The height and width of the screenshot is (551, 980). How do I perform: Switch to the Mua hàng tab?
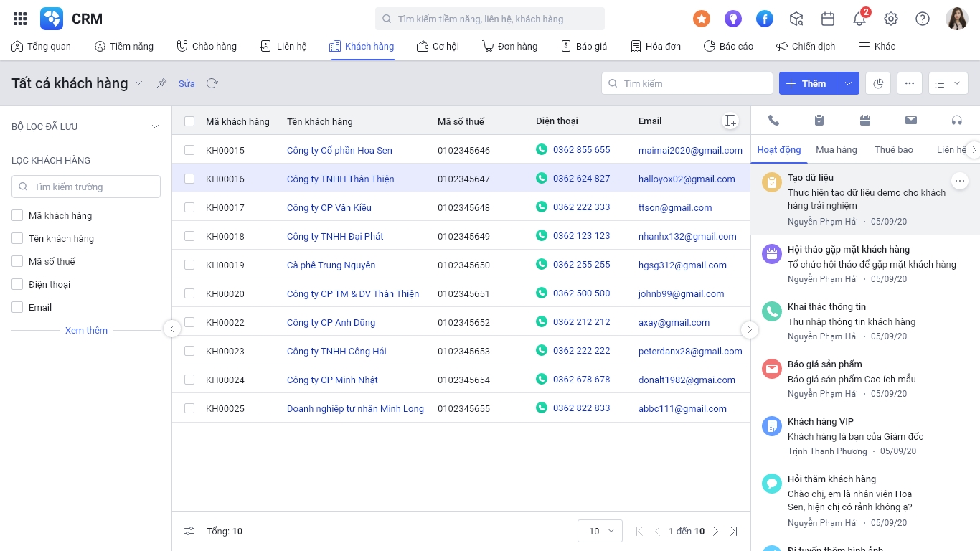(837, 150)
